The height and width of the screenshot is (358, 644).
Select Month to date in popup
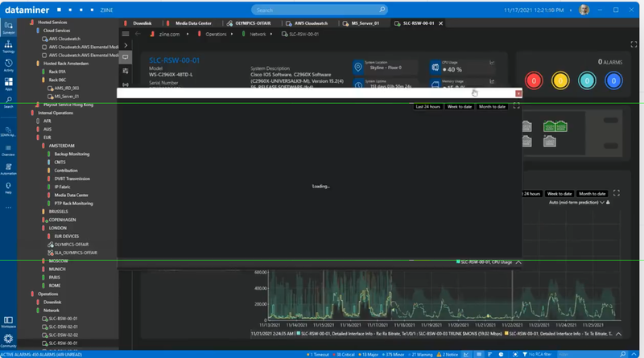point(492,107)
